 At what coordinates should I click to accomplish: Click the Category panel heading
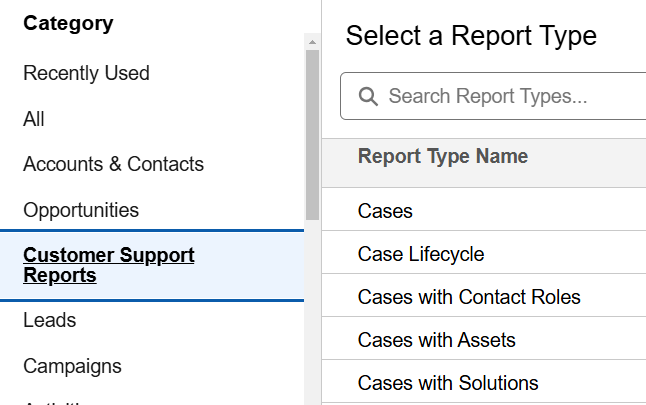pyautogui.click(x=68, y=22)
